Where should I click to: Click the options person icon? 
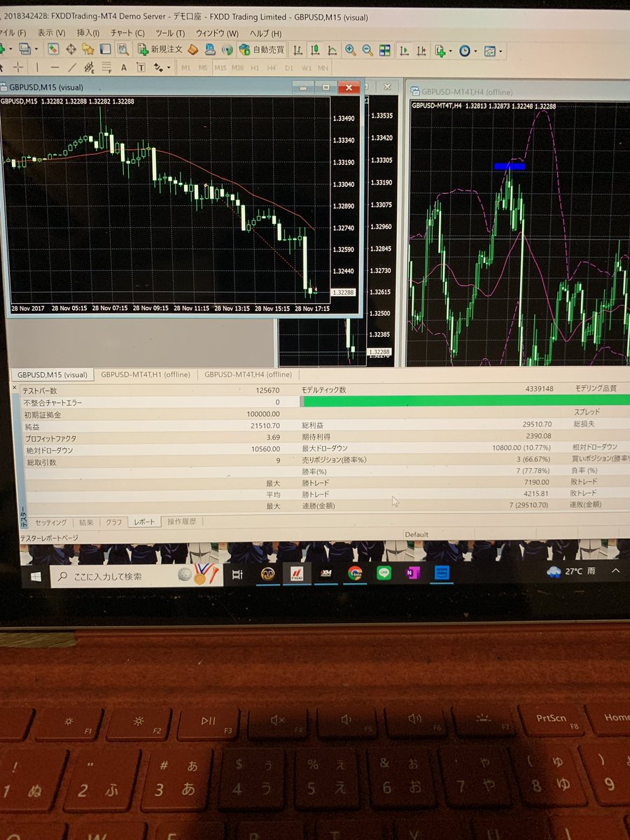(210, 50)
